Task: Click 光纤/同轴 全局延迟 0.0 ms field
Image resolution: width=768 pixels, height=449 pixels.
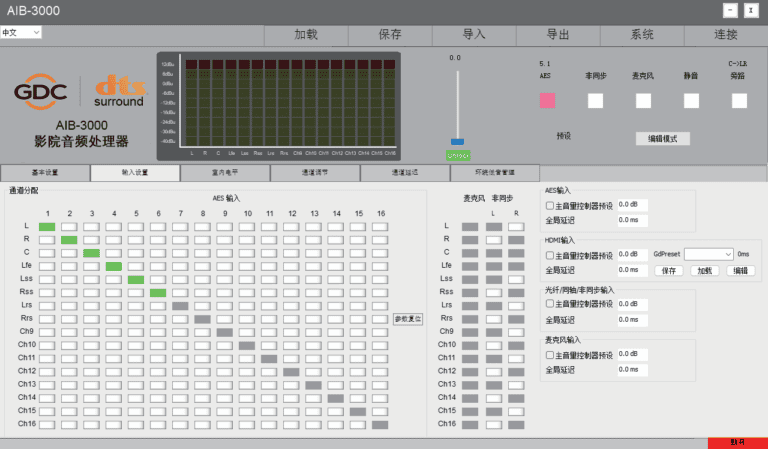Action: (632, 320)
